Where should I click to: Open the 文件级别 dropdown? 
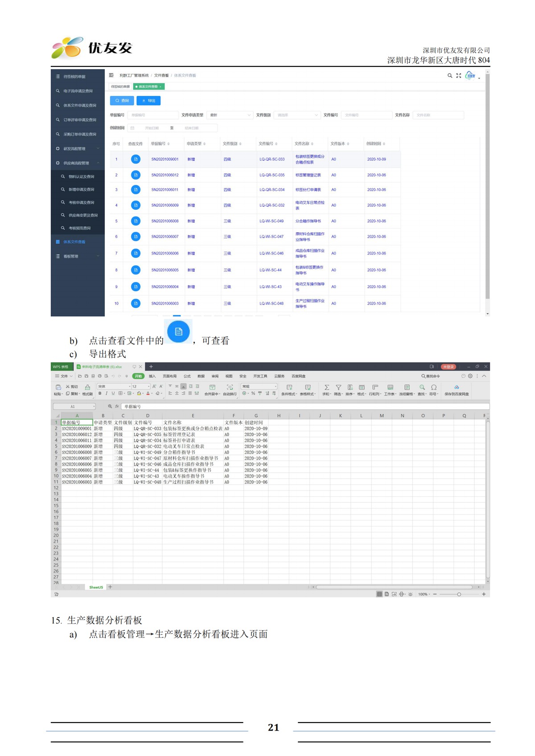pos(297,115)
